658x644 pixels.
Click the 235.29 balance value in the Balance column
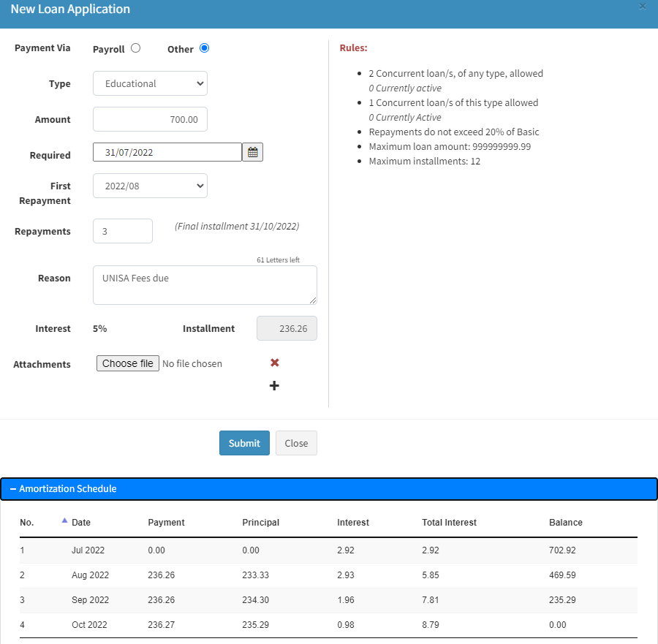coord(562,600)
